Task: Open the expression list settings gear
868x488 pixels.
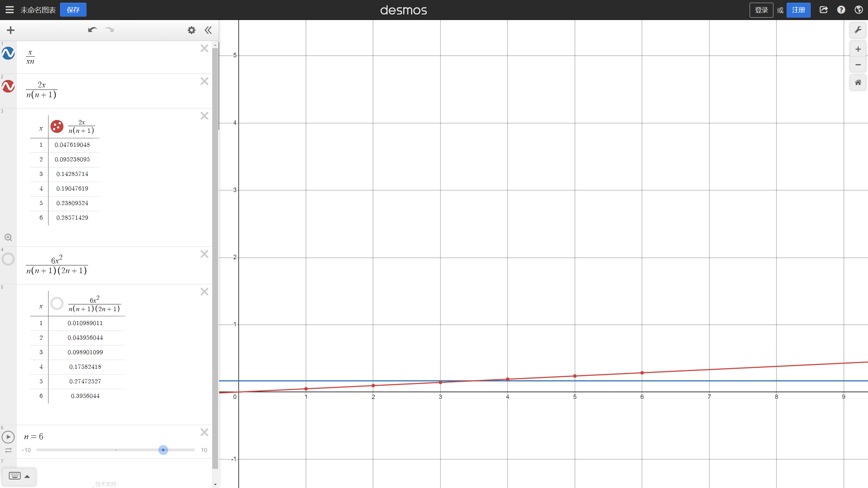Action: 192,30
